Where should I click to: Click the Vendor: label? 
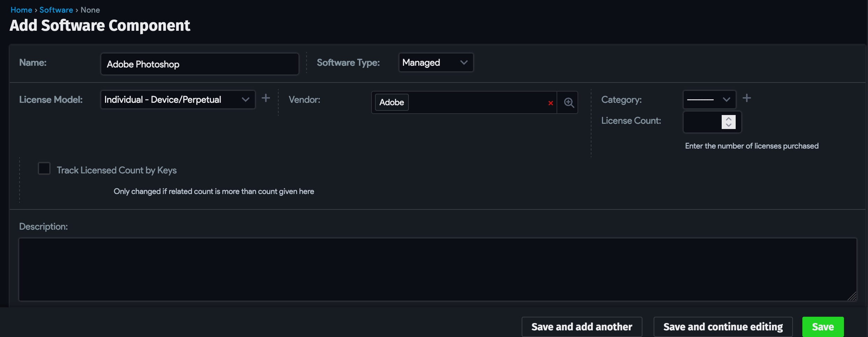[304, 100]
